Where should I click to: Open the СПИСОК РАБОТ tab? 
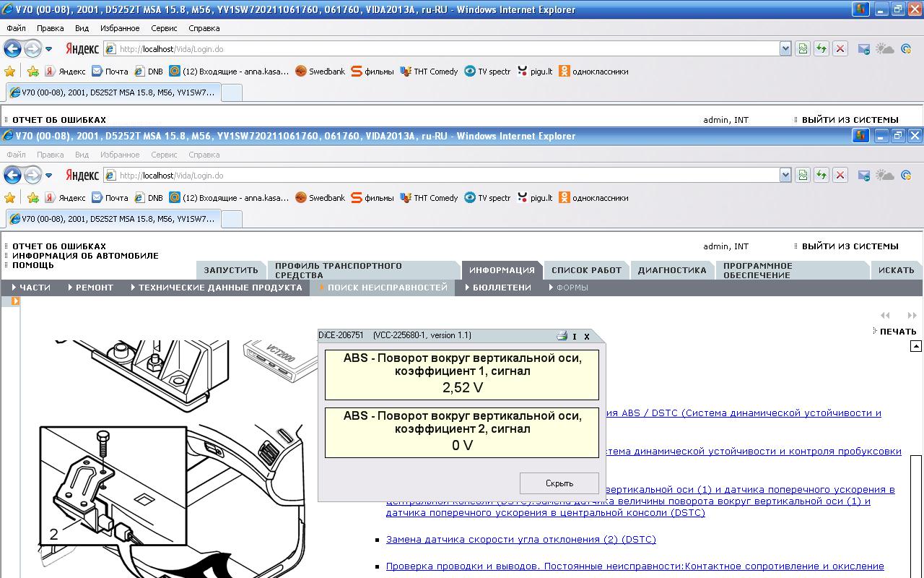coord(586,270)
